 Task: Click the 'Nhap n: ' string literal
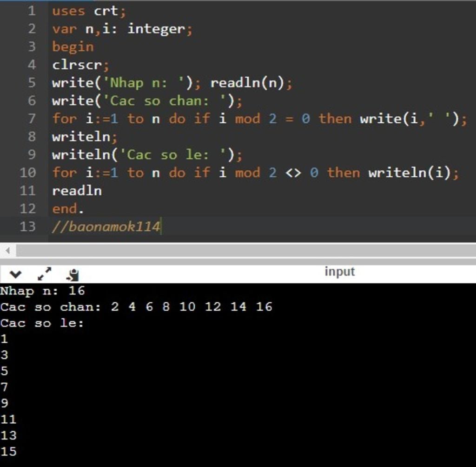[x=144, y=83]
